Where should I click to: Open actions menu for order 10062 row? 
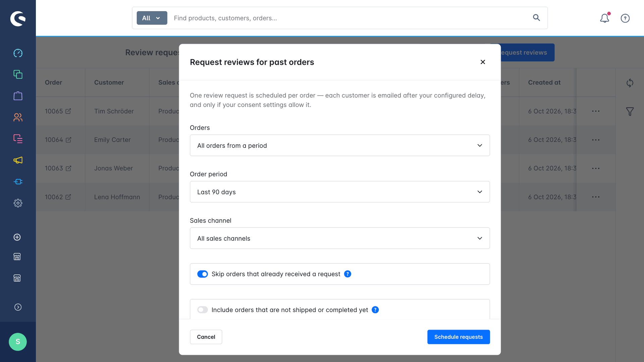click(596, 197)
